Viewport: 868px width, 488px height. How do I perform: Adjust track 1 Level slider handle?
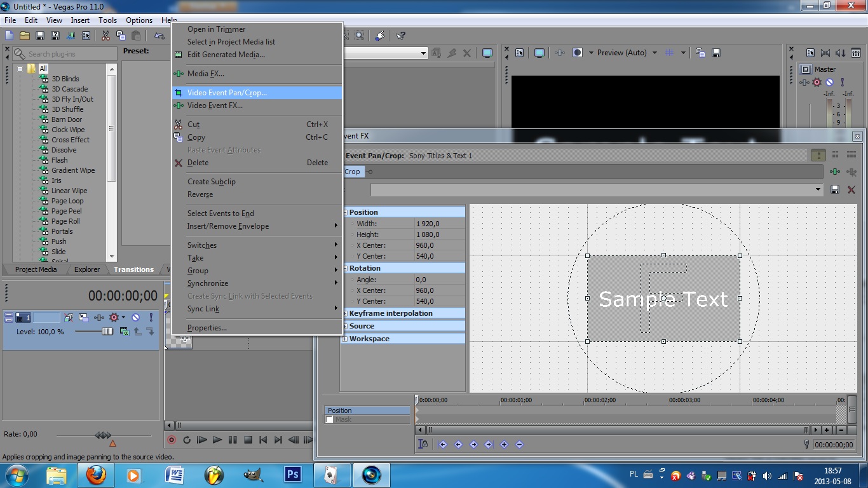click(107, 331)
